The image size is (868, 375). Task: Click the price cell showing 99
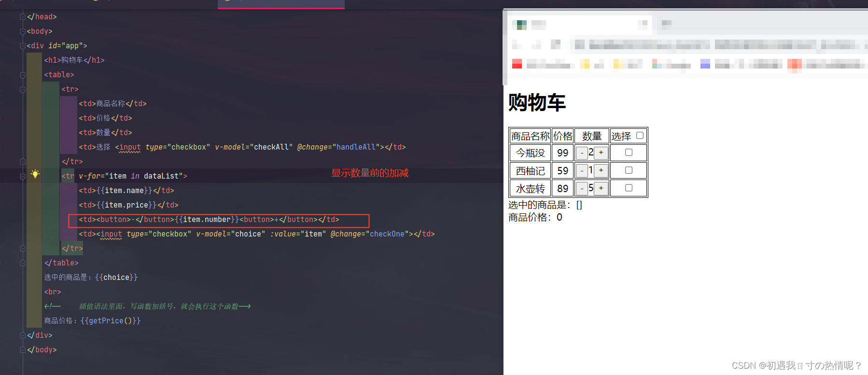(562, 153)
